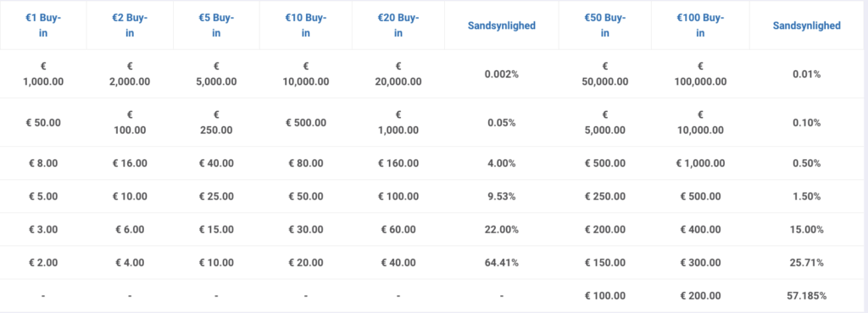
Task: Click the €2 Buy-in column header
Action: 130,25
